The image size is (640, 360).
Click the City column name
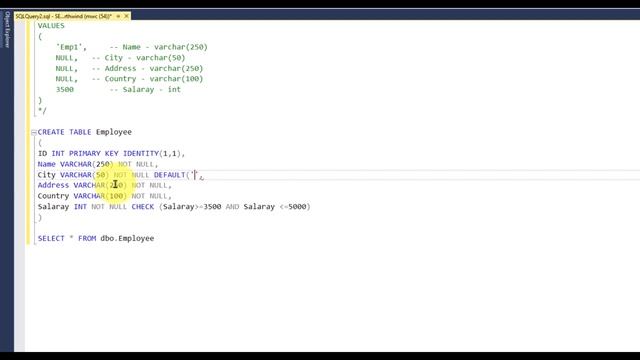click(x=47, y=175)
